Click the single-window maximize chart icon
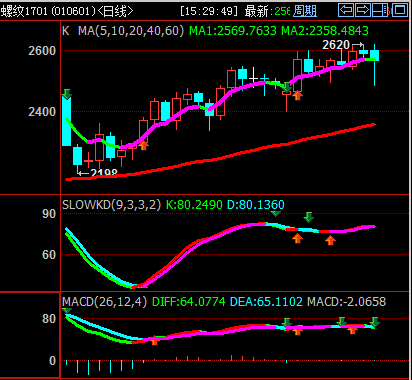The width and height of the screenshot is (412, 380). tap(400, 10)
